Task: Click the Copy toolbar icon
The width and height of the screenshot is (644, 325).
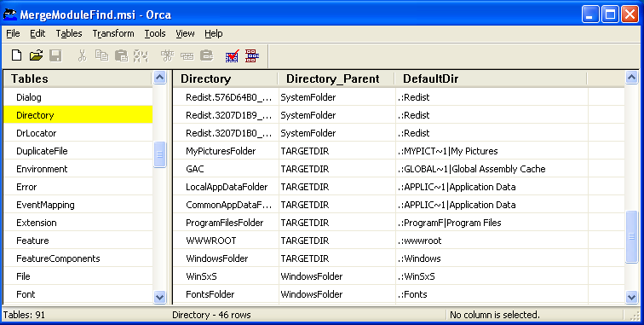Action: click(x=101, y=55)
